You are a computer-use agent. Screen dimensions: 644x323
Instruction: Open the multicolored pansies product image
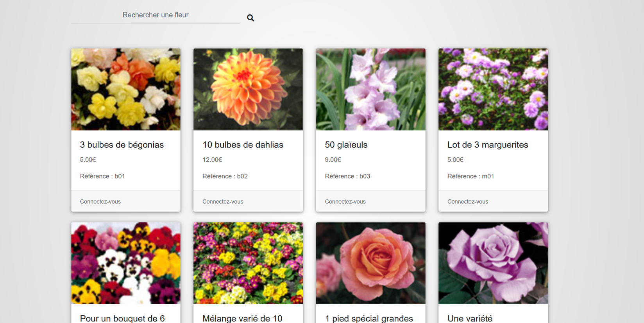(126, 263)
